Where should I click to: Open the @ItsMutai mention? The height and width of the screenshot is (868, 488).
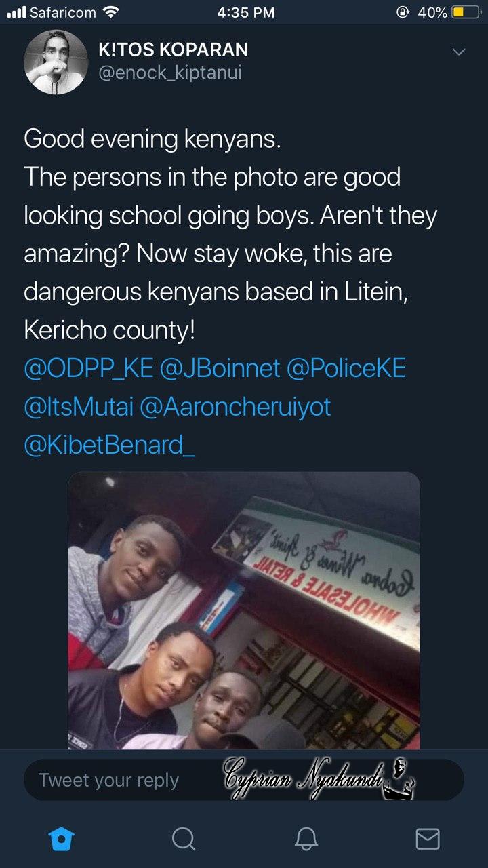tap(78, 408)
